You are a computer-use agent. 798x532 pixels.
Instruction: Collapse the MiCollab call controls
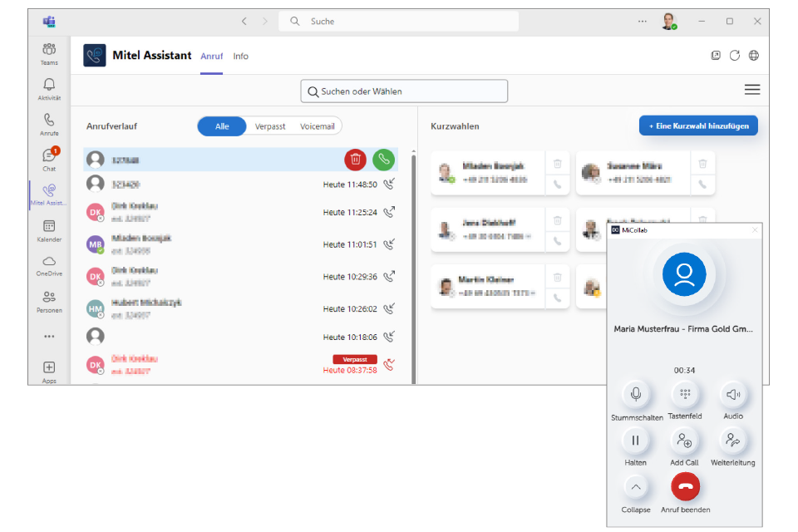(636, 487)
